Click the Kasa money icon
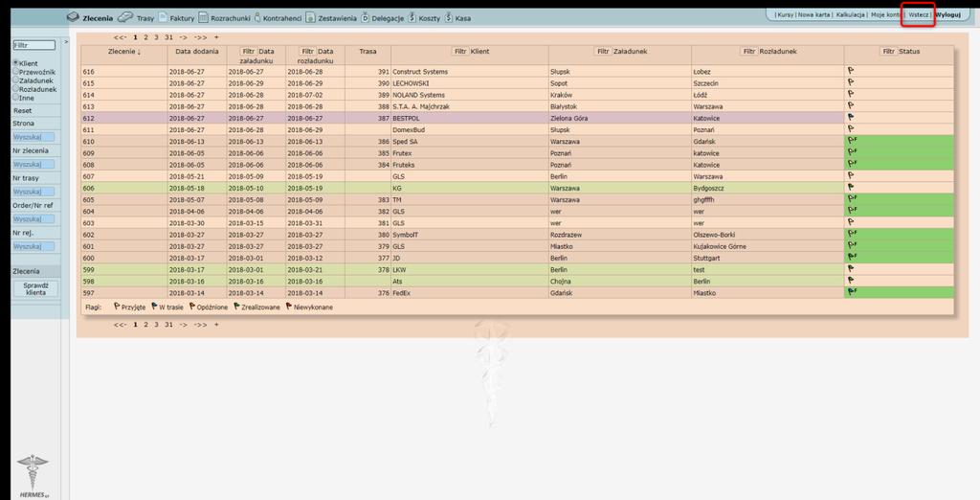 pos(449,17)
